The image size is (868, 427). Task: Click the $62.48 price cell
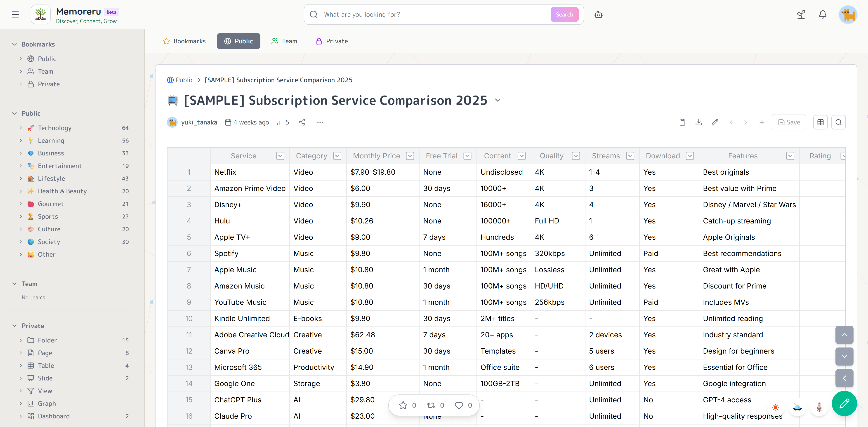click(383, 335)
